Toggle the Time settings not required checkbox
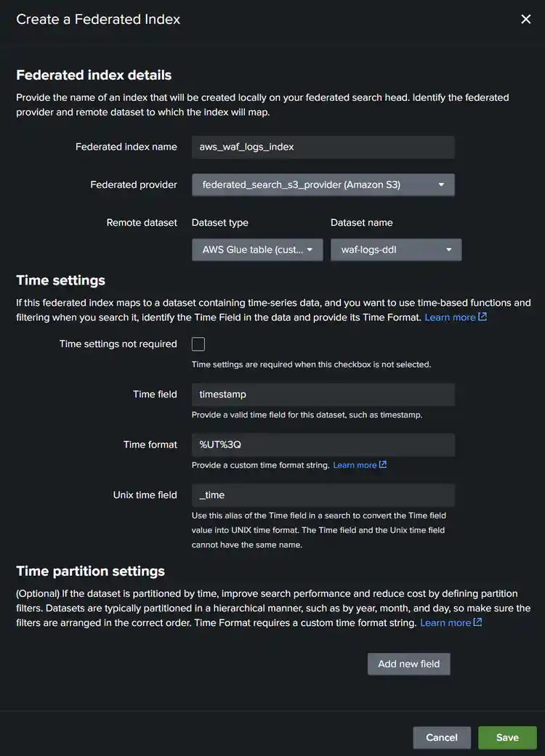Screen dimensions: 545x756 click(198, 344)
